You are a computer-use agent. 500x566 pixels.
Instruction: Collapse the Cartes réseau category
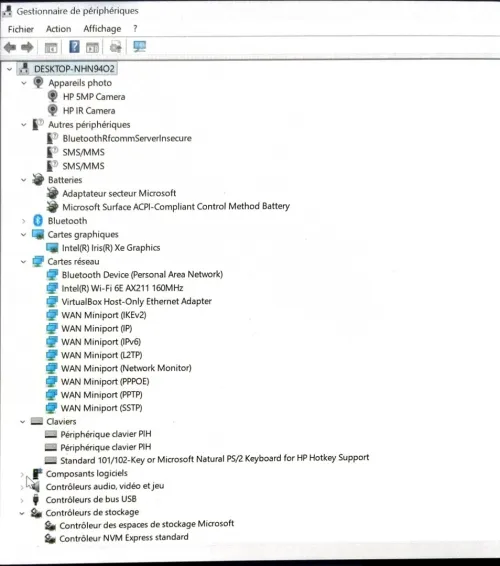click(23, 261)
